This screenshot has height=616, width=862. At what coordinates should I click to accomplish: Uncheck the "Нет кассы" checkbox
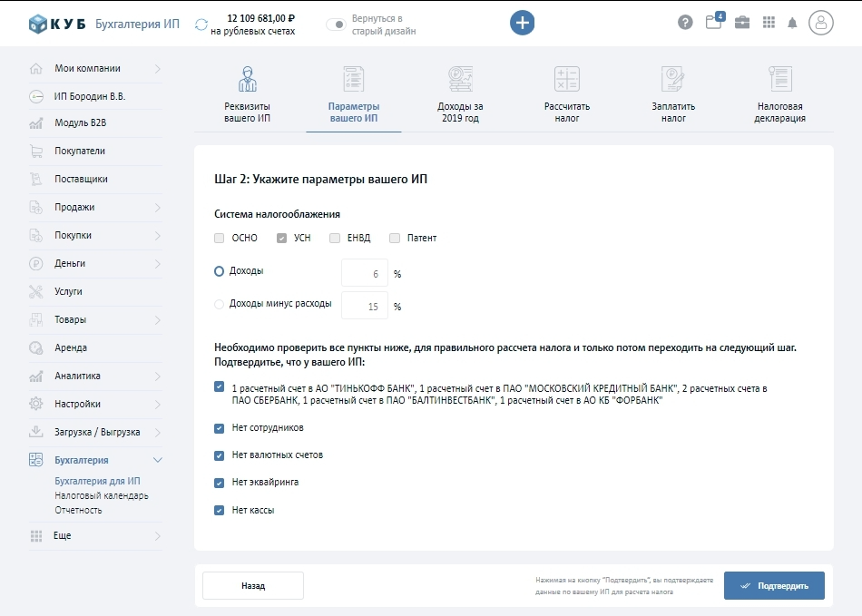[x=219, y=510]
